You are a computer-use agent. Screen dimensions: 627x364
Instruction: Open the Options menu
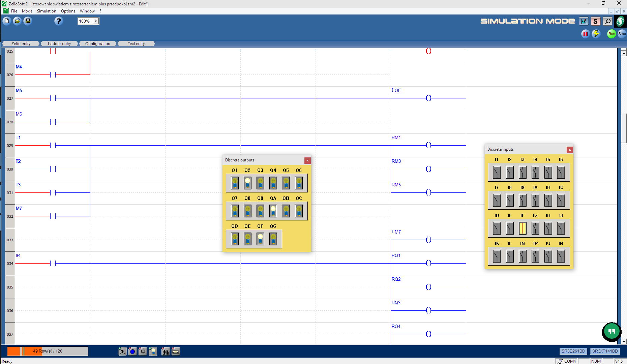68,11
